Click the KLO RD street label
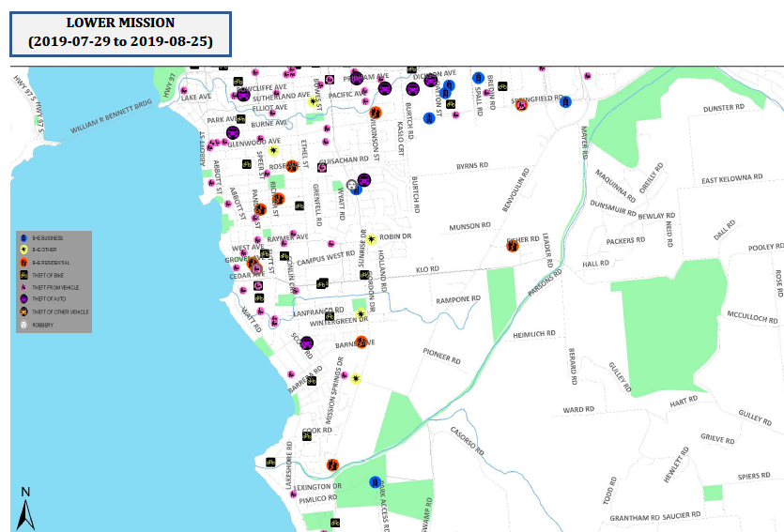784x532 pixels. point(427,269)
